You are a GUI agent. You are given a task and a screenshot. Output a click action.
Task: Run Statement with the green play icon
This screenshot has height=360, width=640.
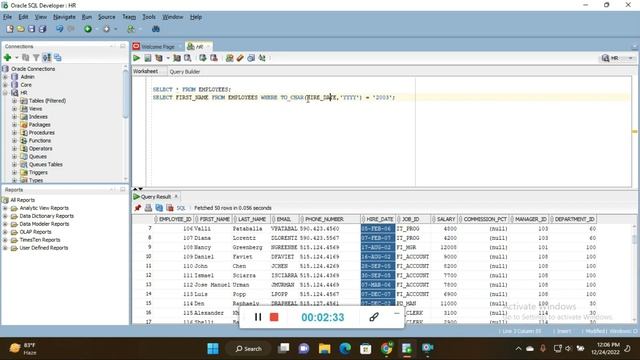point(137,58)
